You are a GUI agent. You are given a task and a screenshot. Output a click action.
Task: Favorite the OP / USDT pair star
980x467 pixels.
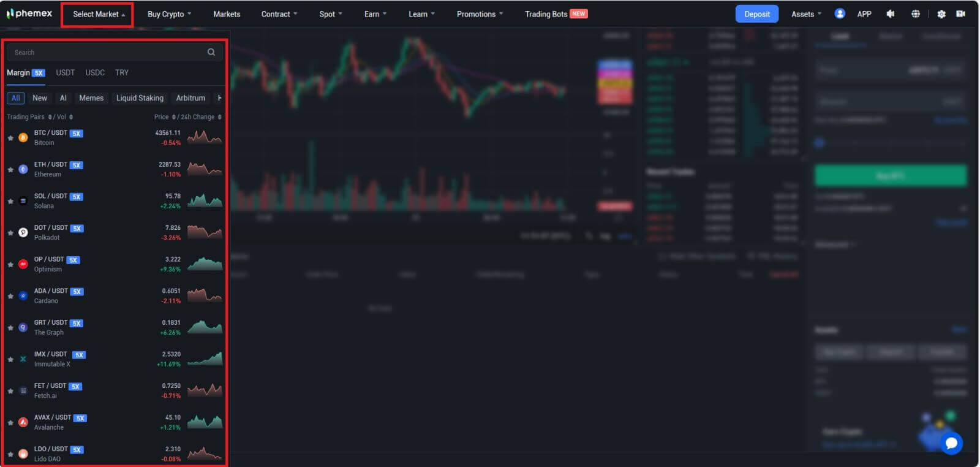coord(10,265)
